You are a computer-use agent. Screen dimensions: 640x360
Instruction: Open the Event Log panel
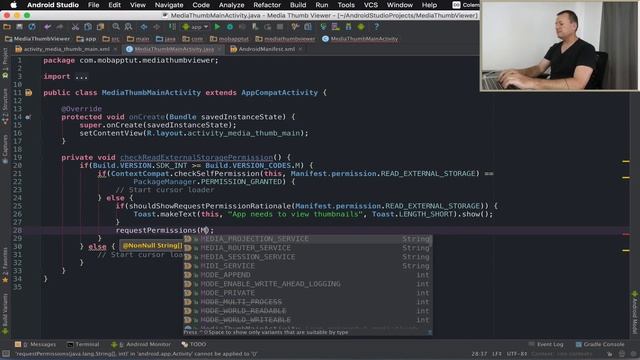click(x=546, y=344)
